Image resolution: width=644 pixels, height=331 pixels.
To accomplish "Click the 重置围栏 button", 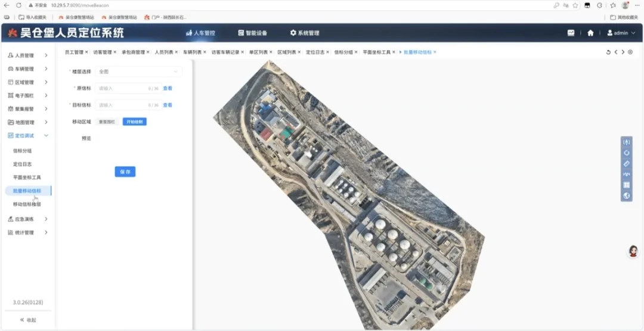I will tap(107, 122).
